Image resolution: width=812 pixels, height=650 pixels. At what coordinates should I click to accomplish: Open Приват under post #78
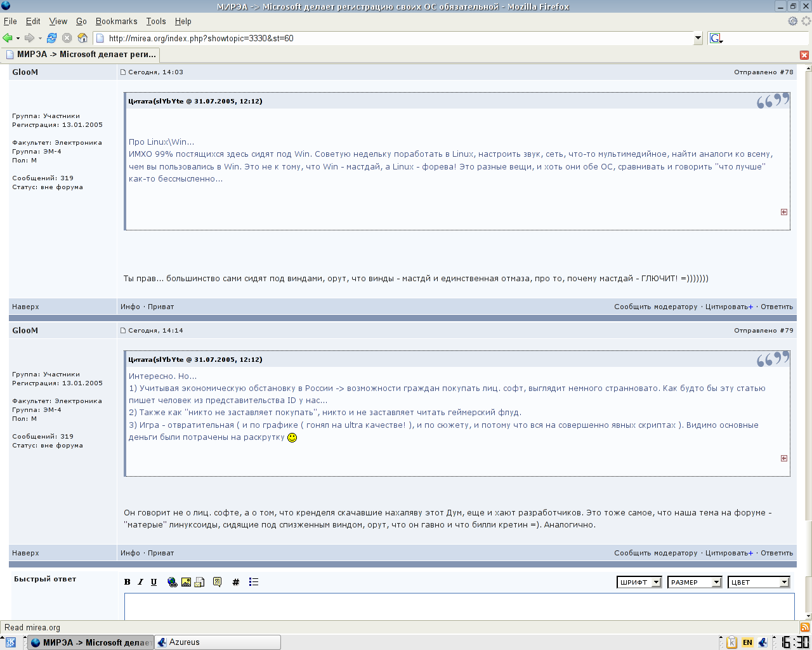(x=160, y=307)
